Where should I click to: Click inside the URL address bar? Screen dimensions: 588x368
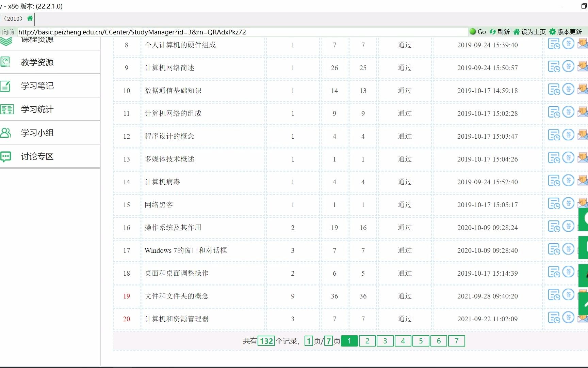238,32
